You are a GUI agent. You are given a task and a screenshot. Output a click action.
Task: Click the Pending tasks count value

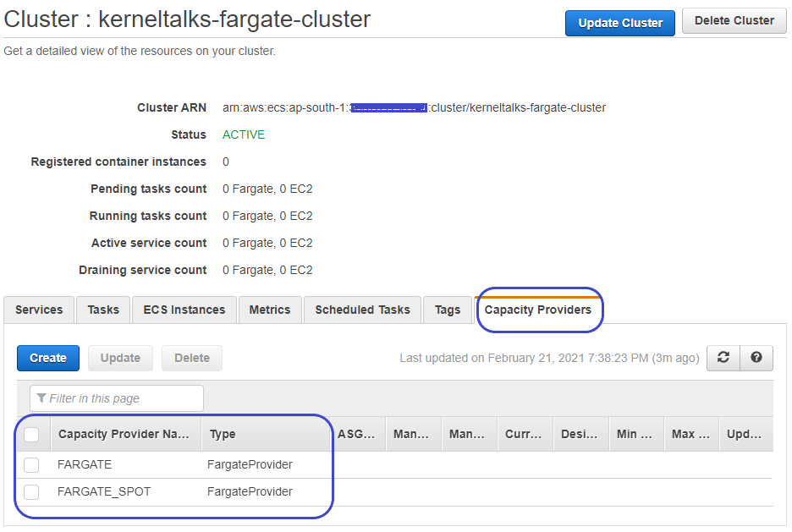click(267, 189)
